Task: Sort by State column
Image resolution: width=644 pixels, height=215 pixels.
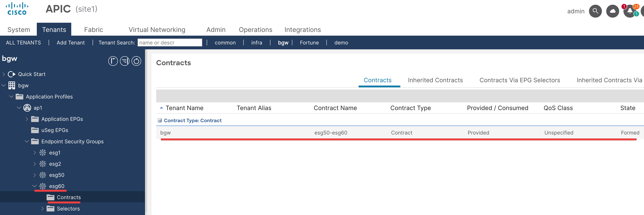Action: tap(628, 108)
